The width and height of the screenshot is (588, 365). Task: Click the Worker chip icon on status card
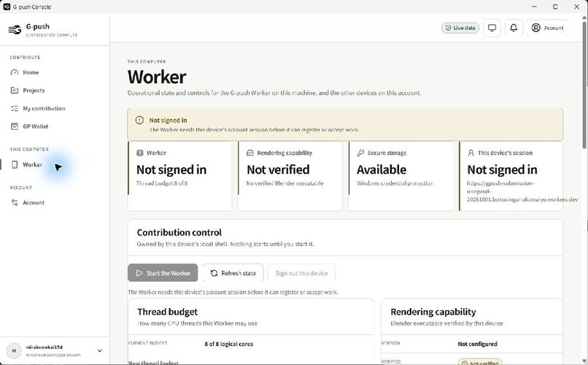[x=140, y=153]
